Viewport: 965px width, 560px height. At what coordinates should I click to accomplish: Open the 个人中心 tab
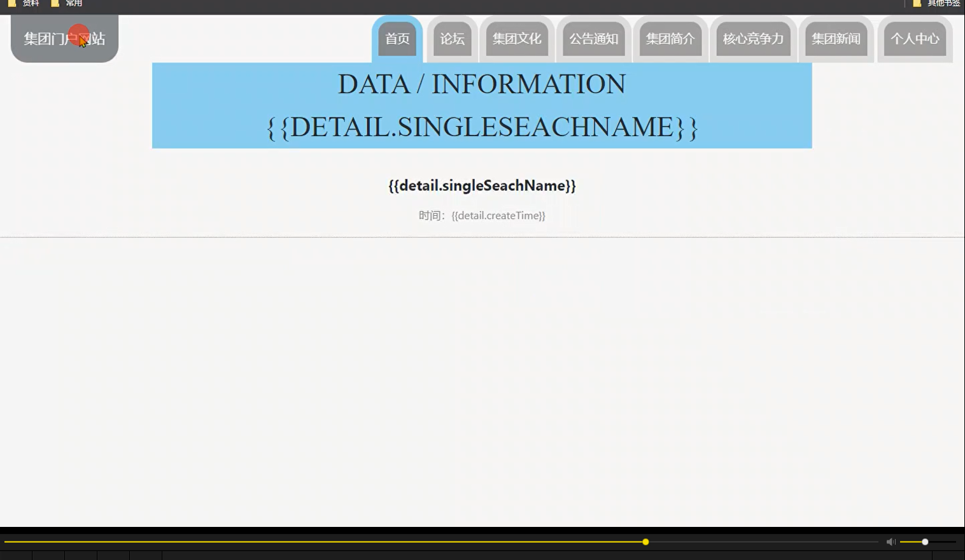915,39
